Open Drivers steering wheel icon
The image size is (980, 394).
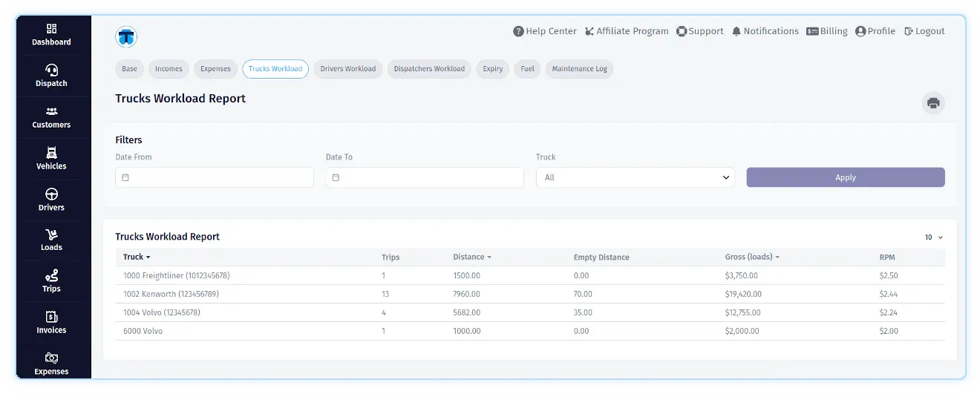(x=51, y=194)
